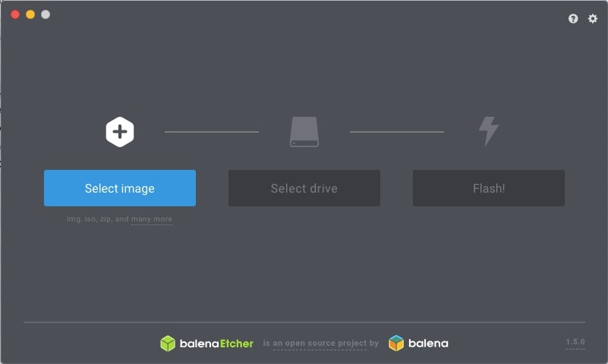The width and height of the screenshot is (608, 364).
Task: Click the version 1.5.0 link
Action: click(575, 342)
